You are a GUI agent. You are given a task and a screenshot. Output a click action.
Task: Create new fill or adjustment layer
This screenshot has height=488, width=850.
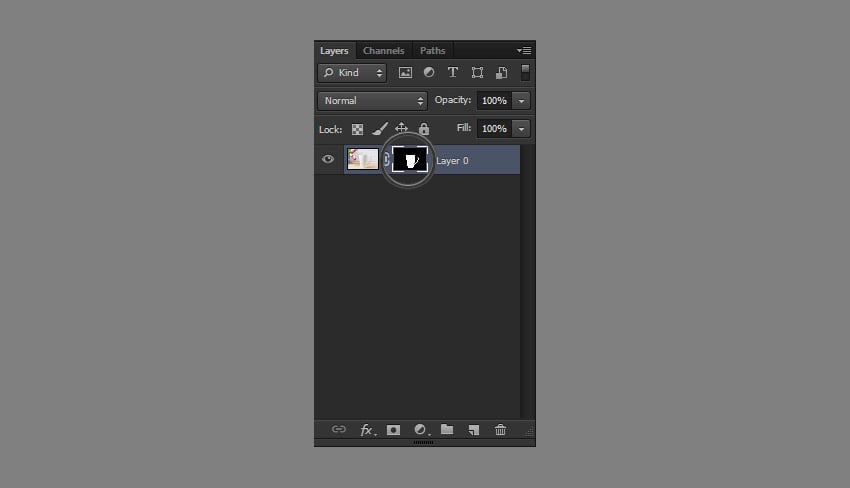coord(421,430)
